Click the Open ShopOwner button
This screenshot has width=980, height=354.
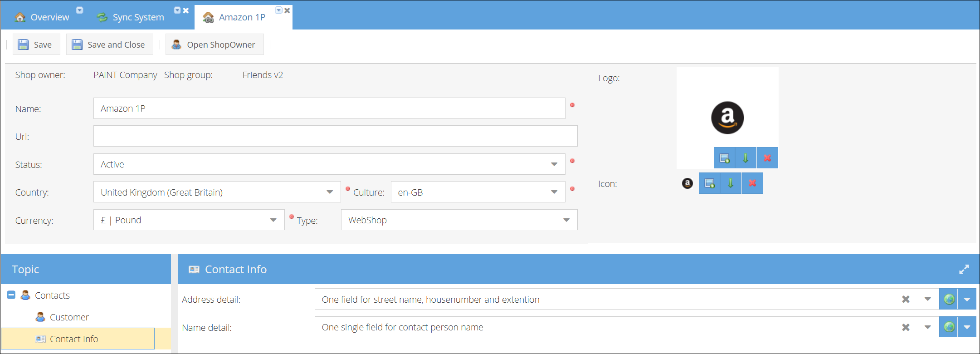(214, 44)
